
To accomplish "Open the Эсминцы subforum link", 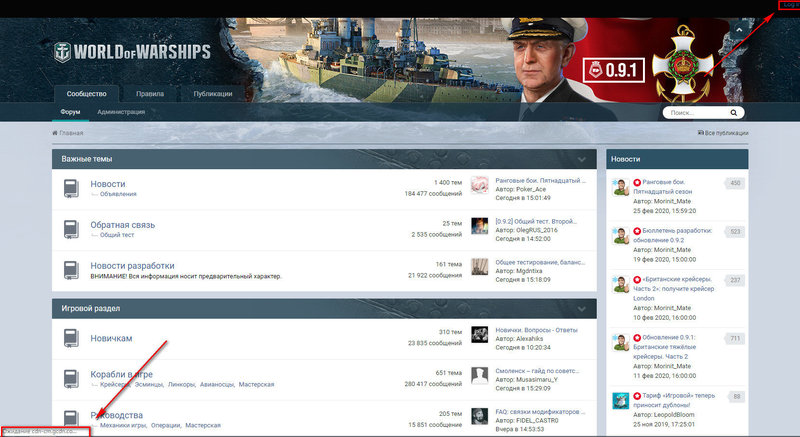I will (x=149, y=384).
